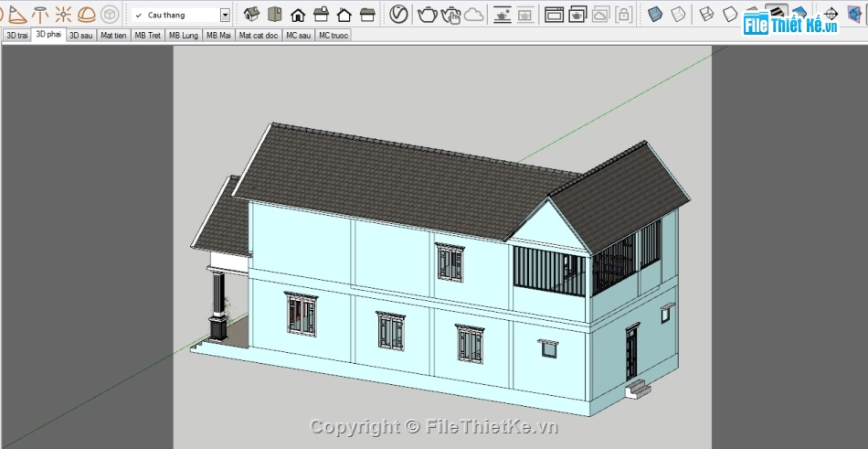Click the batch render teapot windows icon
Screen dimensions: 868x449
(x=577, y=15)
